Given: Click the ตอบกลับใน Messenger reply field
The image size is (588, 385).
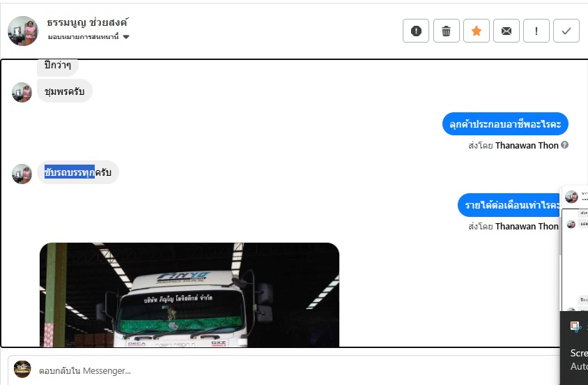Looking at the screenshot, I should pos(285,371).
